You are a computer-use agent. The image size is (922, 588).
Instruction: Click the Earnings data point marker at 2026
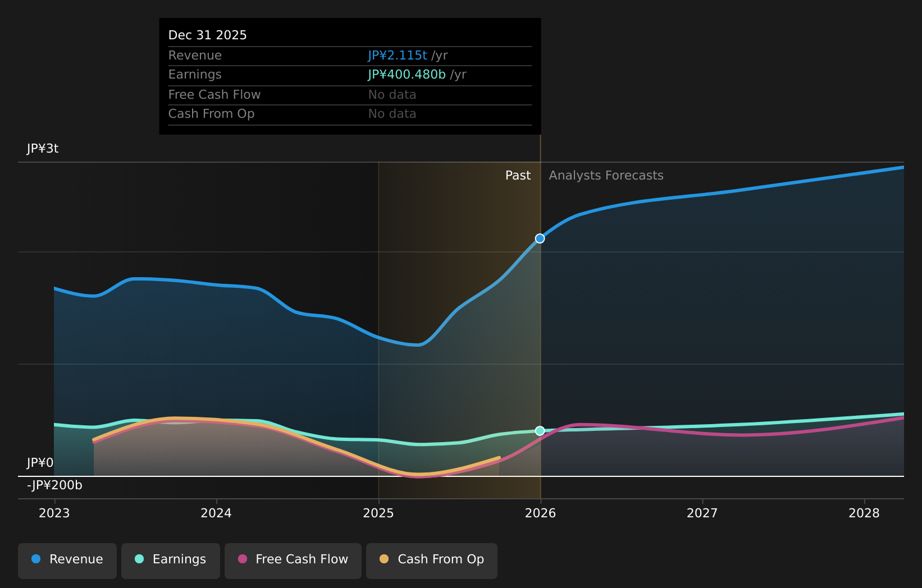[540, 431]
